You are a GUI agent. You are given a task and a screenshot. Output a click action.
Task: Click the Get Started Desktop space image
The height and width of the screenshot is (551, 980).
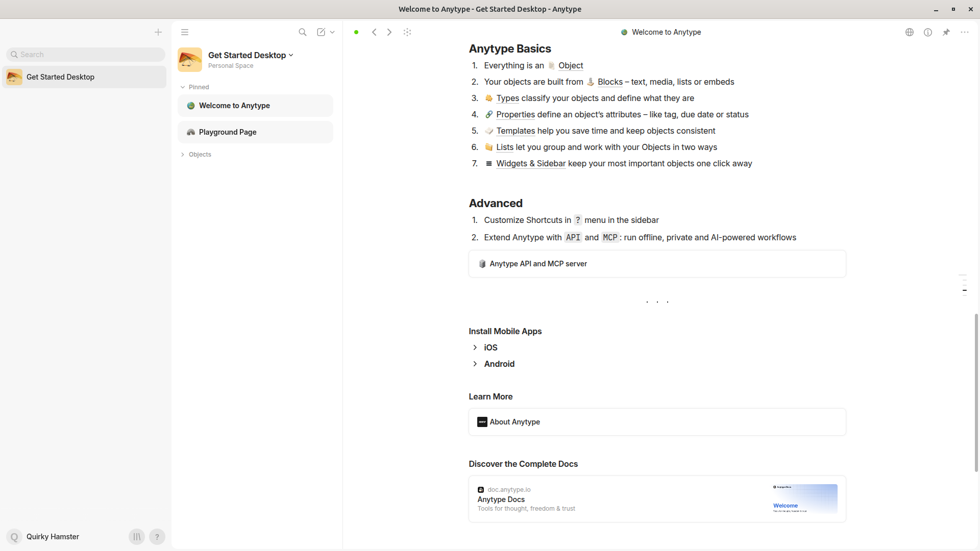(190, 60)
